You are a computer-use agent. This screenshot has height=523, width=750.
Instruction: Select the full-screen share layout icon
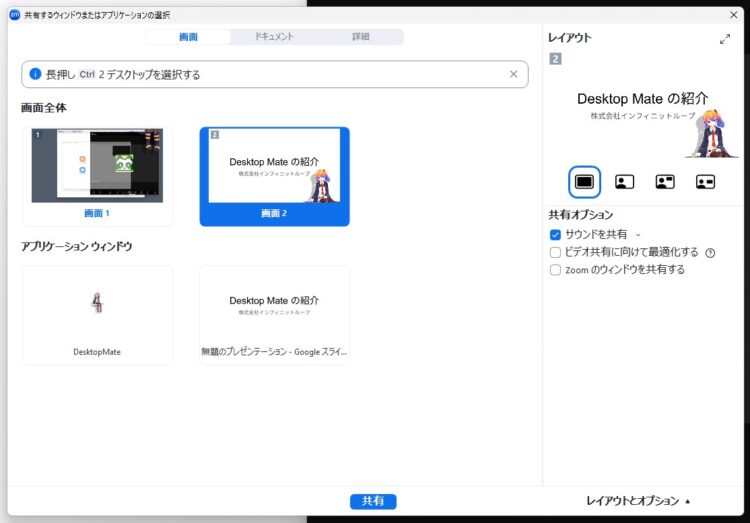click(x=584, y=182)
